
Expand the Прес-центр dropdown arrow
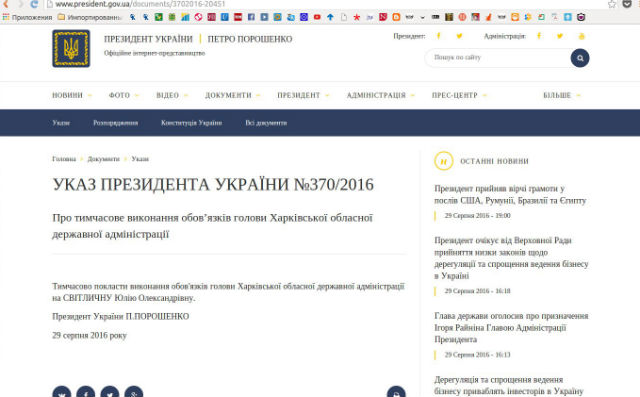[x=484, y=95]
